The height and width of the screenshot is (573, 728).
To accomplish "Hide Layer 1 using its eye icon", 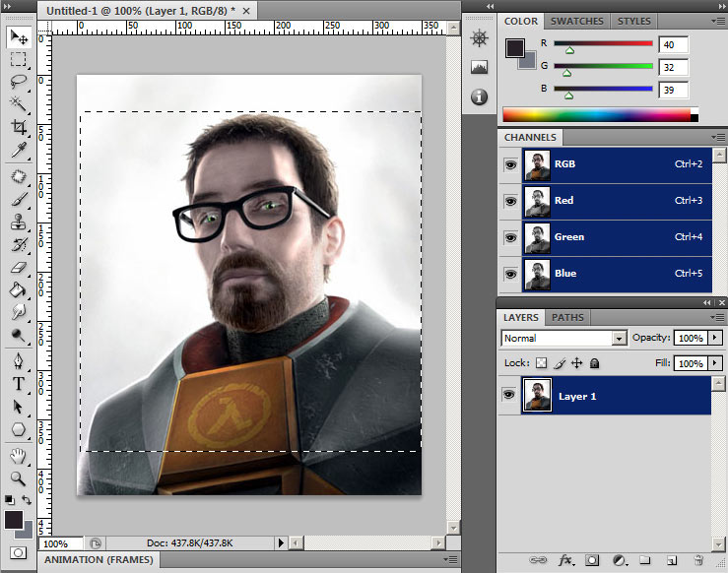I will [x=510, y=396].
